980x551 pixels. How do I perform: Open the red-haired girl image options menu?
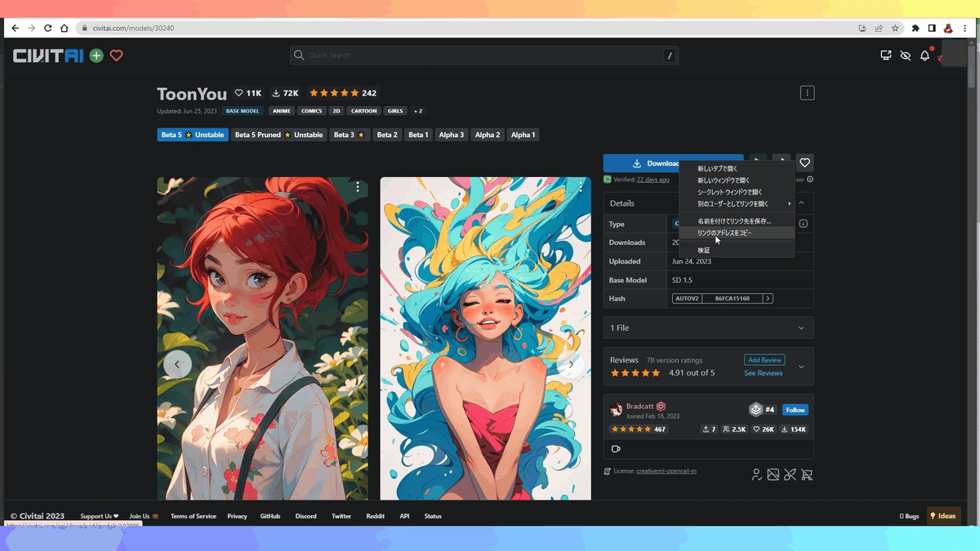tap(358, 187)
